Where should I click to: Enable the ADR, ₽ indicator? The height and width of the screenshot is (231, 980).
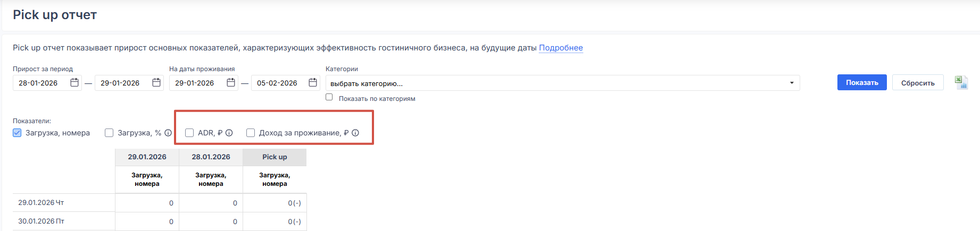coord(189,133)
